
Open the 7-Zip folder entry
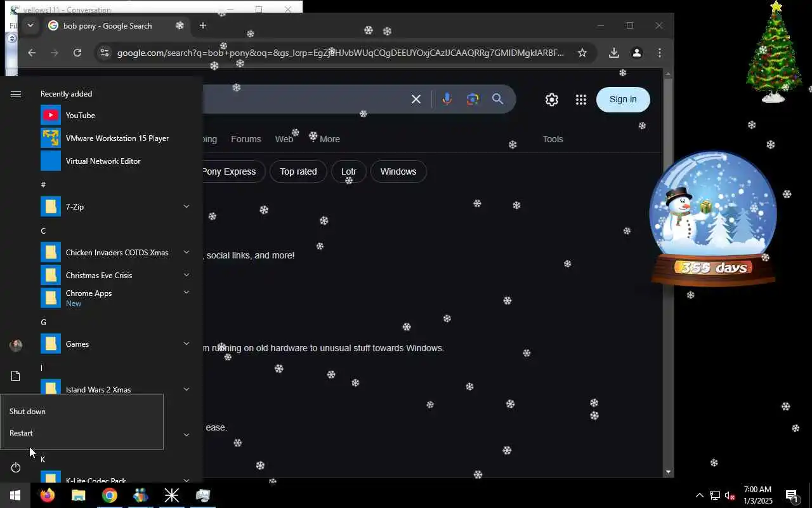pyautogui.click(x=114, y=207)
